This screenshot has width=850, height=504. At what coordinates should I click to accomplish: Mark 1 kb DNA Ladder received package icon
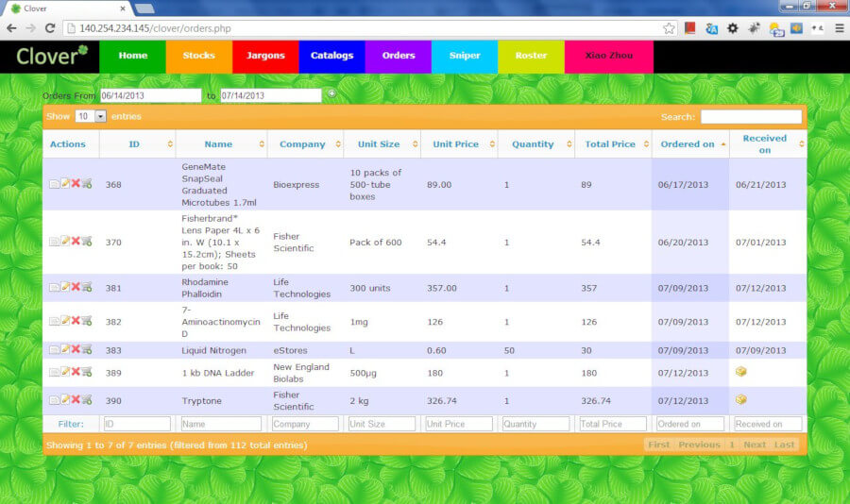741,372
